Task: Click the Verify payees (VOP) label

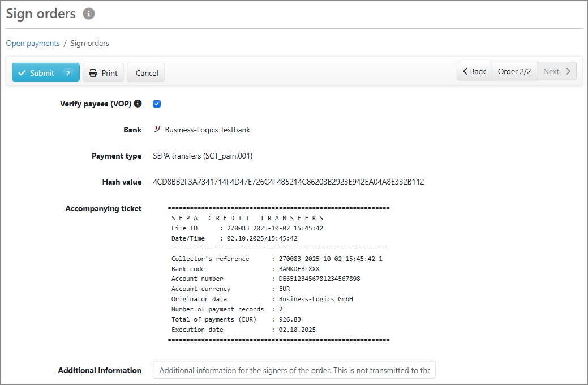Action: click(95, 104)
